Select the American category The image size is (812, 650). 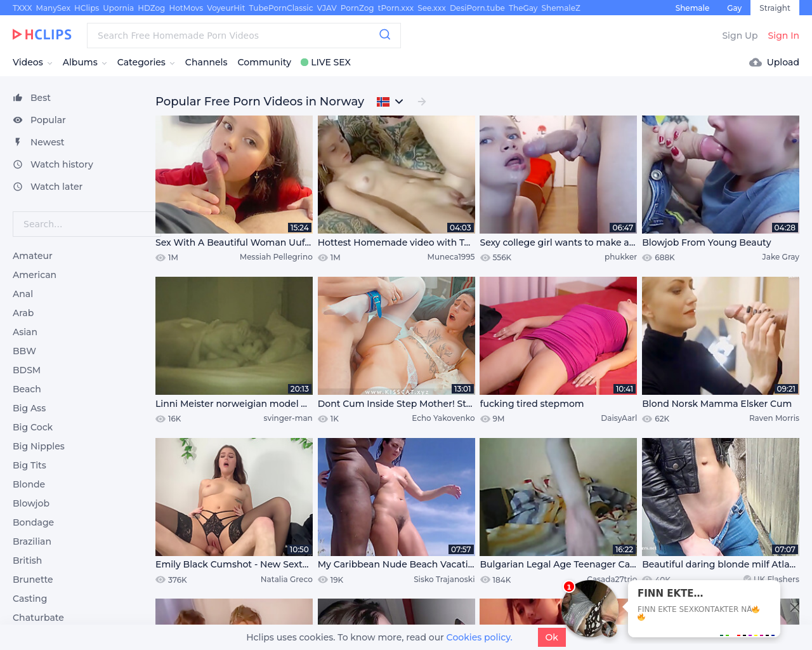point(34,275)
